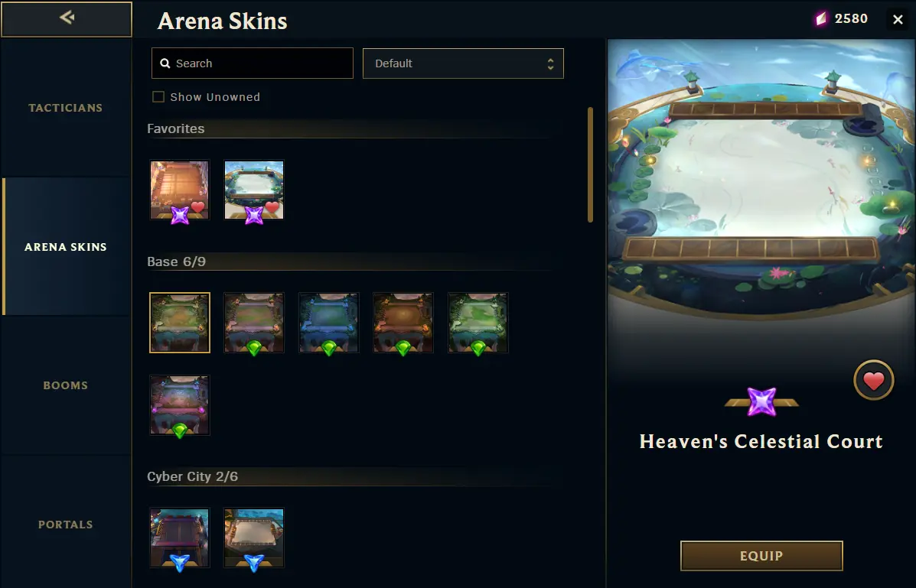
Task: Pick the purple Base arena skin
Action: 179,405
